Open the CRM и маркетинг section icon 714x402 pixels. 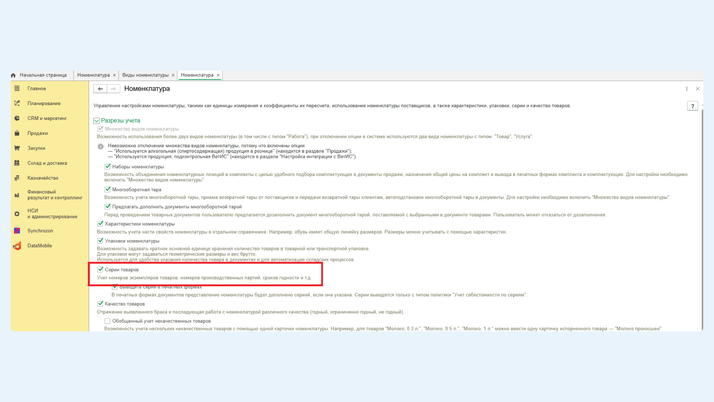tap(17, 118)
